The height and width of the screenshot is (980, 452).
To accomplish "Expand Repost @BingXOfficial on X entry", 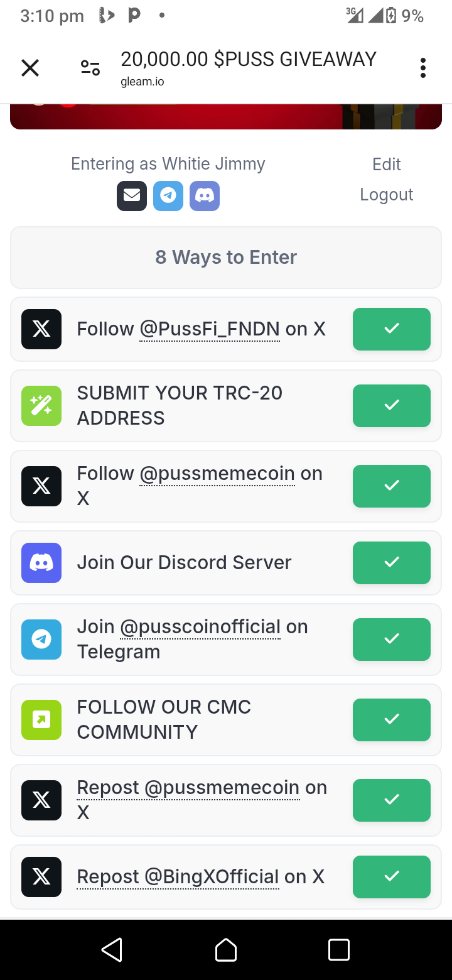I will coord(226,877).
